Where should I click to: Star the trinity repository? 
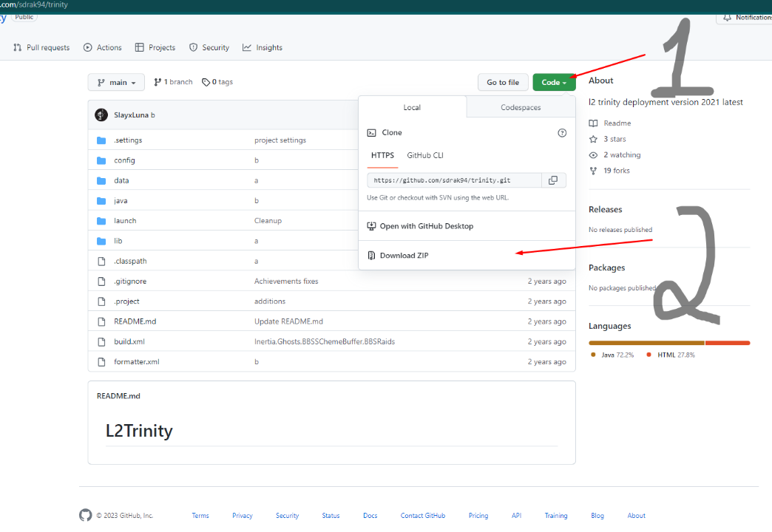coord(607,139)
